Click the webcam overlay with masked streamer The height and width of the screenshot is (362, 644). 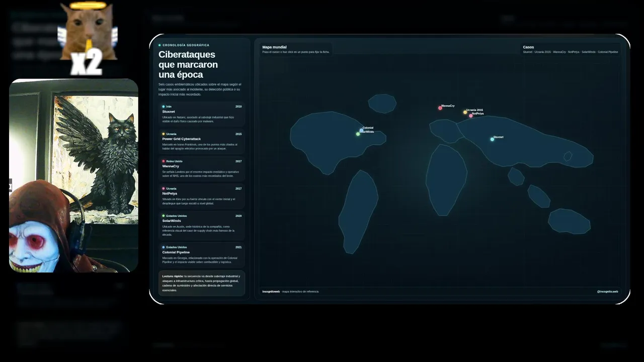click(73, 175)
